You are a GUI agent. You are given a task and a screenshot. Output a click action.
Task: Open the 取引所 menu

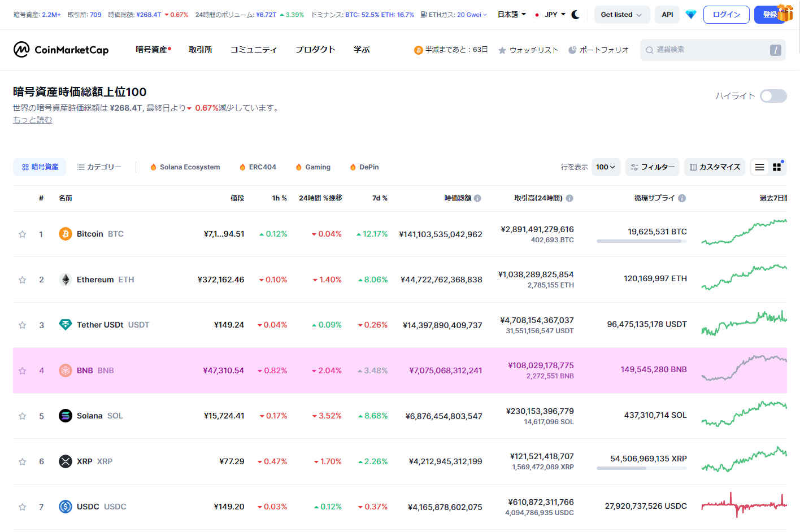[201, 50]
